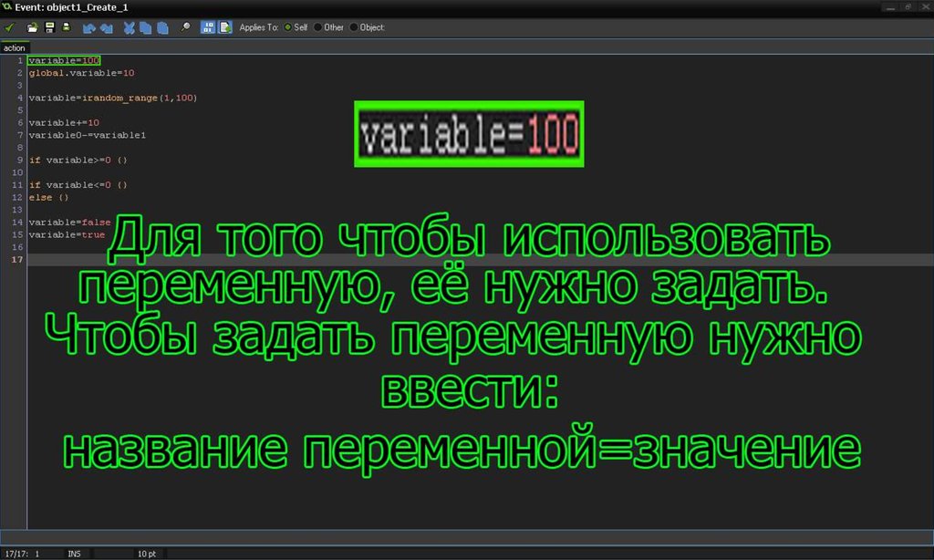Paste code from the clipboard
This screenshot has width=934, height=560.
pyautogui.click(x=162, y=27)
